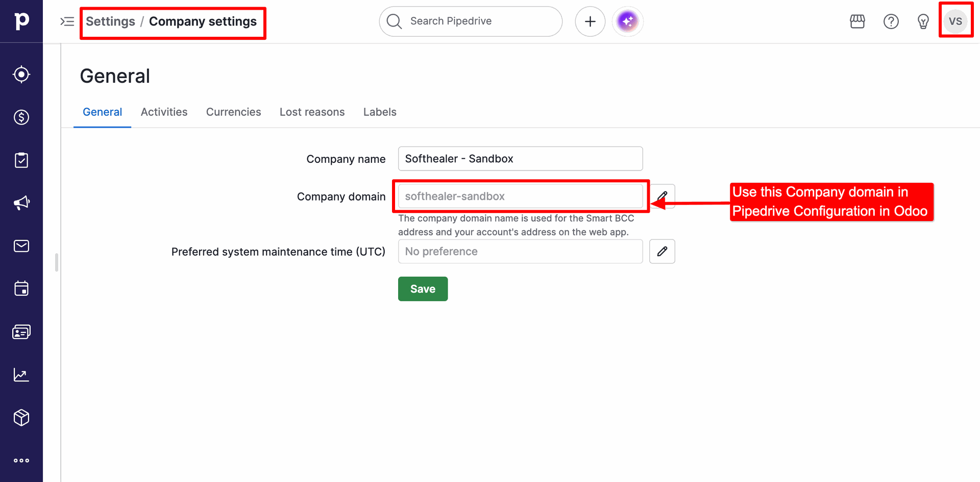Click the softhealer-sandbox domain field

(x=520, y=196)
